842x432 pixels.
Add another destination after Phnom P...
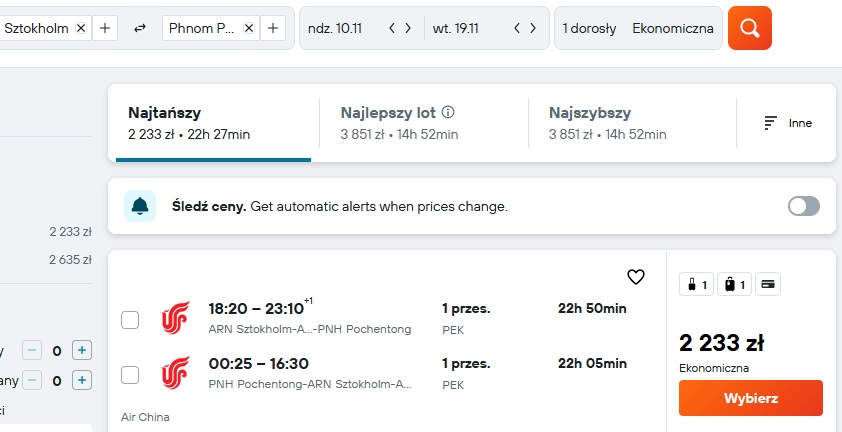(x=273, y=28)
